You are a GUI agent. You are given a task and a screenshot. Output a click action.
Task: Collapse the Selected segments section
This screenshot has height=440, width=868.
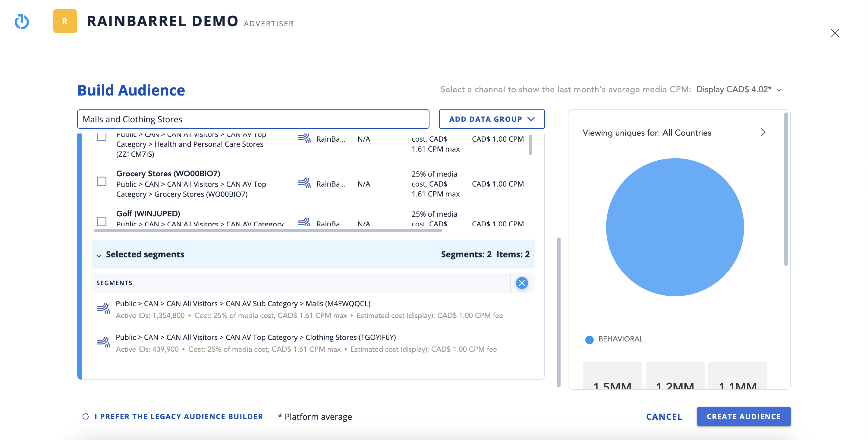point(99,255)
